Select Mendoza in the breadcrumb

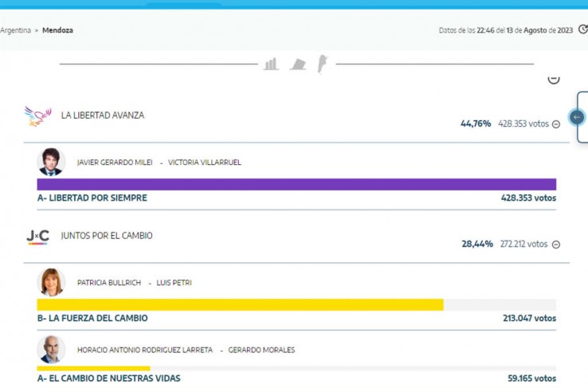pyautogui.click(x=57, y=30)
